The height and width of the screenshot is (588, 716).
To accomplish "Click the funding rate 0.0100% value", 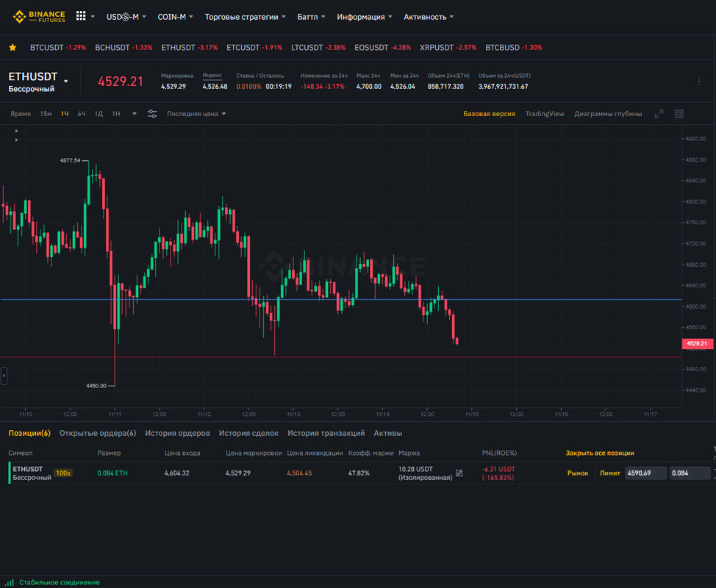I will [x=248, y=86].
